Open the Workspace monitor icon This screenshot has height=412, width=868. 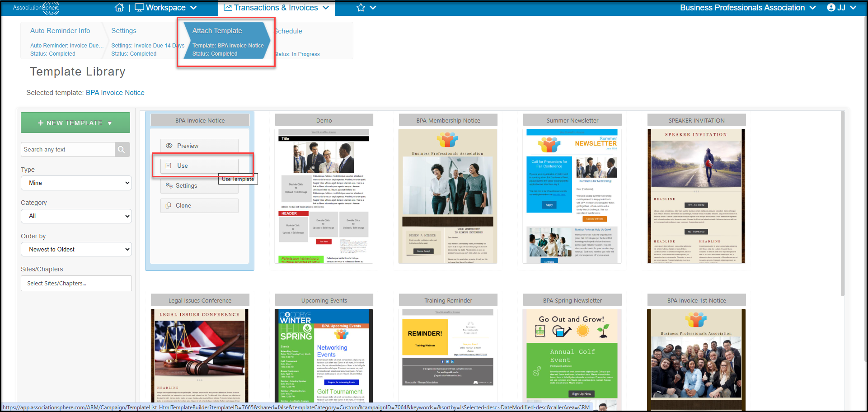pos(139,8)
